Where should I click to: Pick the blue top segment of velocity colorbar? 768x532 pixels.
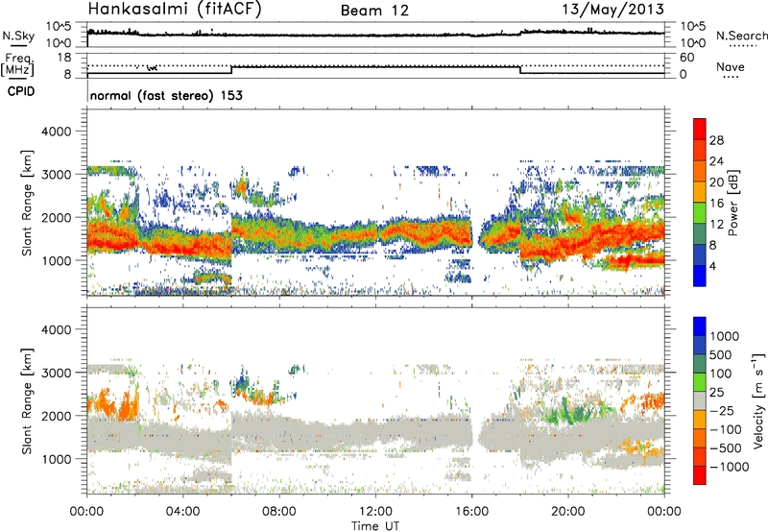[700, 326]
